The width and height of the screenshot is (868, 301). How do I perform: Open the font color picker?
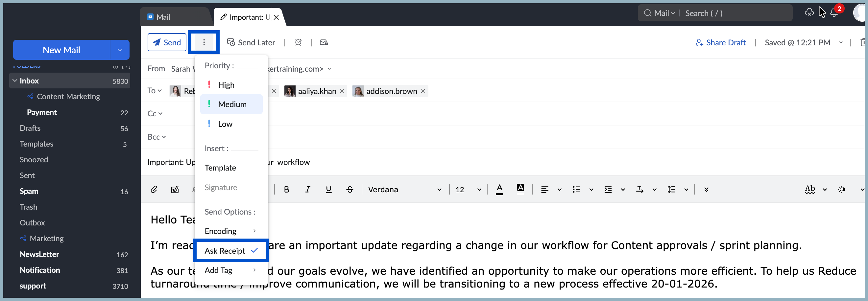499,190
